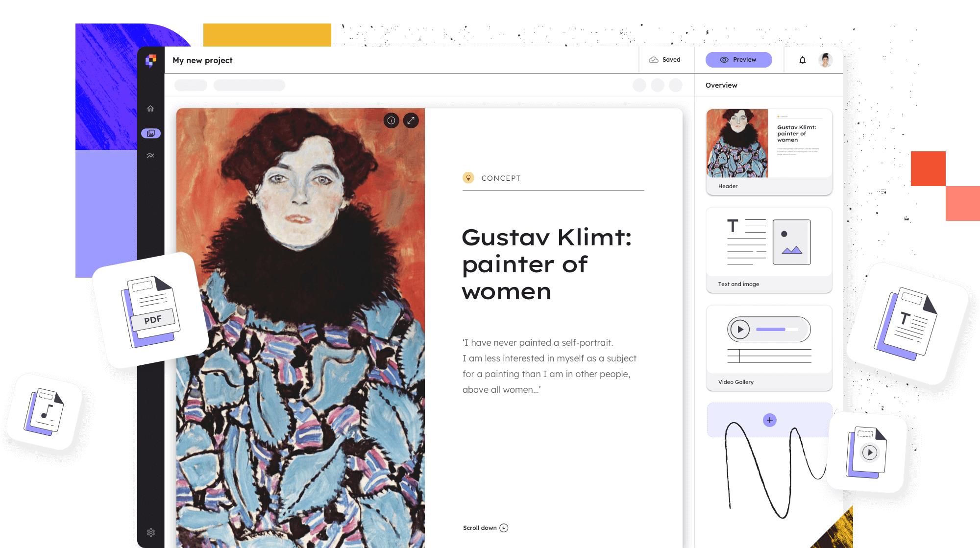Click the Gustav Klimt heading text

547,264
